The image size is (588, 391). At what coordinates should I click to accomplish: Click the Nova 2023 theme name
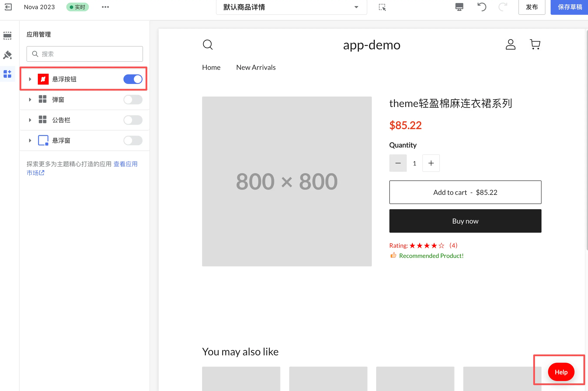click(39, 7)
